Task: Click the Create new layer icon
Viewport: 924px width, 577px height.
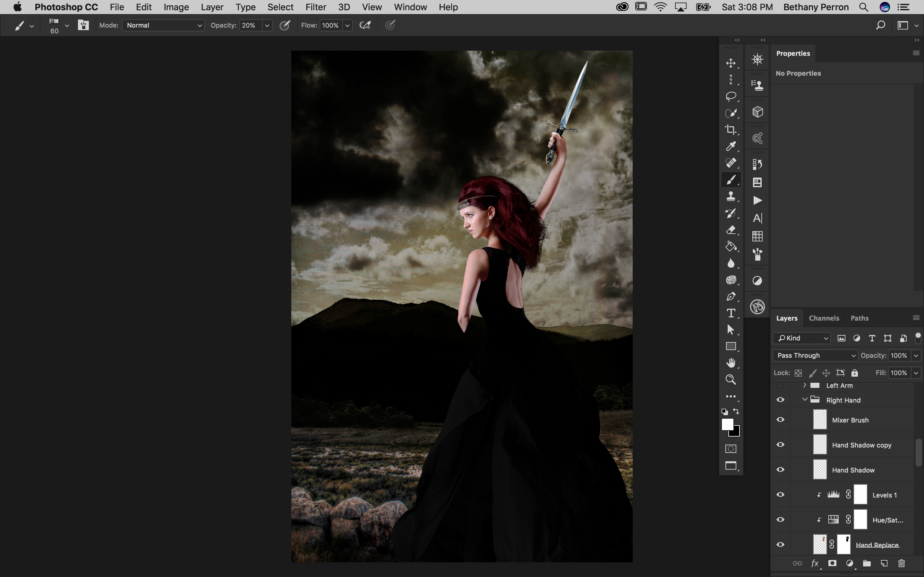Action: pos(884,563)
